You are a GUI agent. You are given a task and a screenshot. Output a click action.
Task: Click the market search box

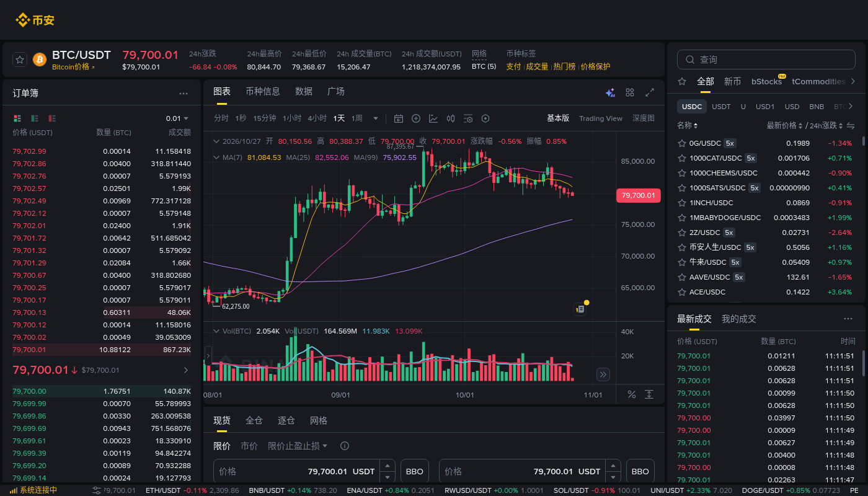pos(766,60)
